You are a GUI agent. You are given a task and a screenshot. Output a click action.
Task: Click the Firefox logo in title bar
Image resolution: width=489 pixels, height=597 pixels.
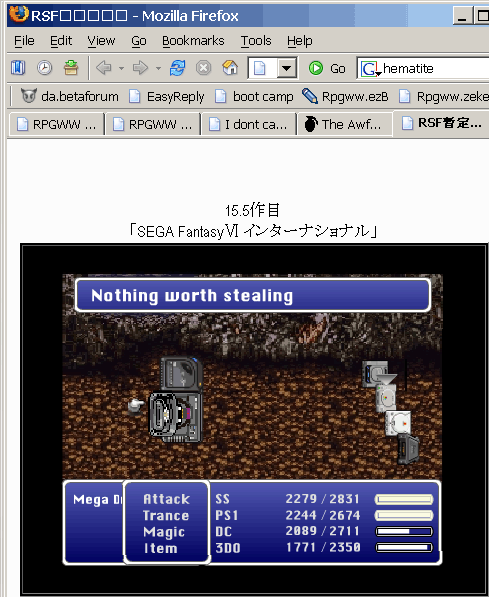click(x=18, y=14)
